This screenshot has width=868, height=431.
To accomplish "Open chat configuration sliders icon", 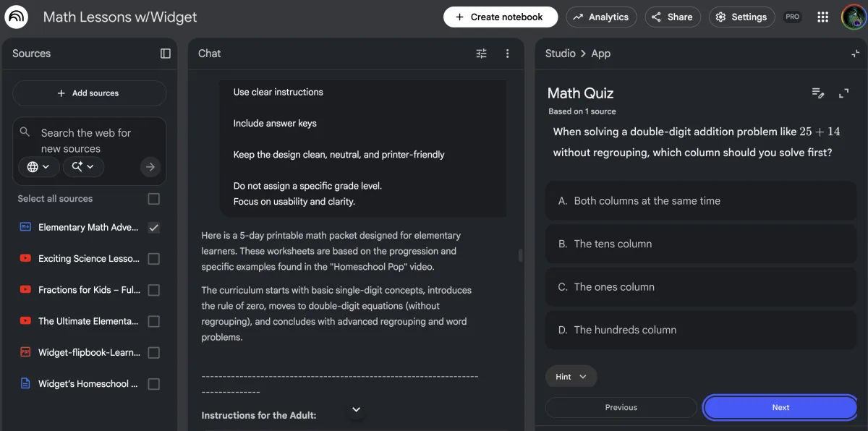I will click(482, 54).
